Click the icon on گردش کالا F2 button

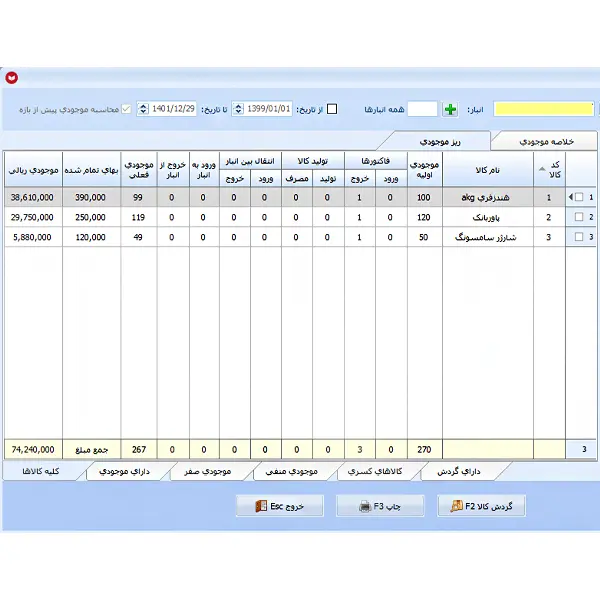click(x=457, y=506)
